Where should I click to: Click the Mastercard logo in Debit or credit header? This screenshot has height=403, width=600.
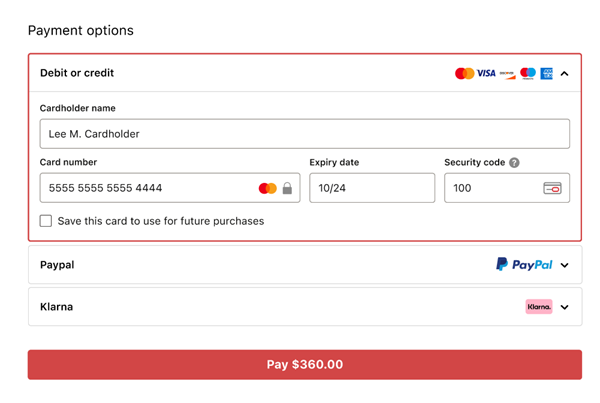464,73
